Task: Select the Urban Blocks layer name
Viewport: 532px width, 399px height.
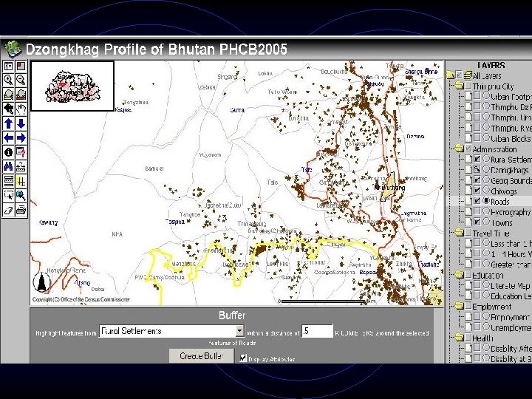Action: click(511, 138)
